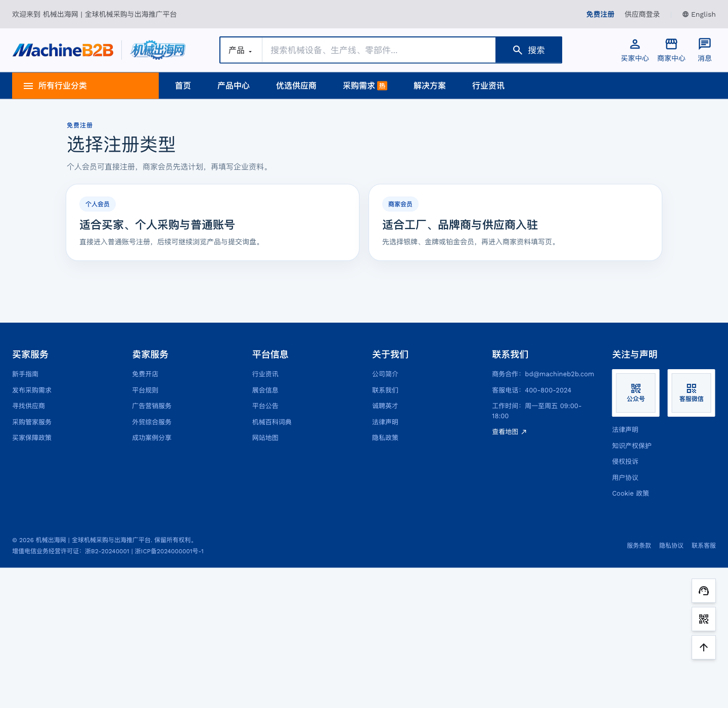Click 服务条款 in the bottom bar

point(639,546)
